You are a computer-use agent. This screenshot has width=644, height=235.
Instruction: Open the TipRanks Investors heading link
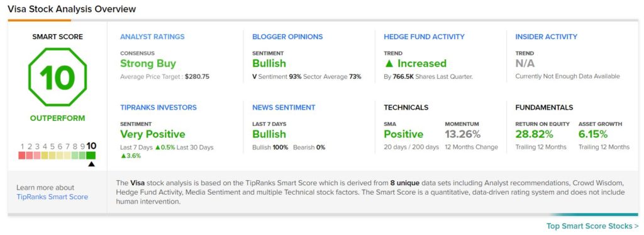tap(158, 107)
